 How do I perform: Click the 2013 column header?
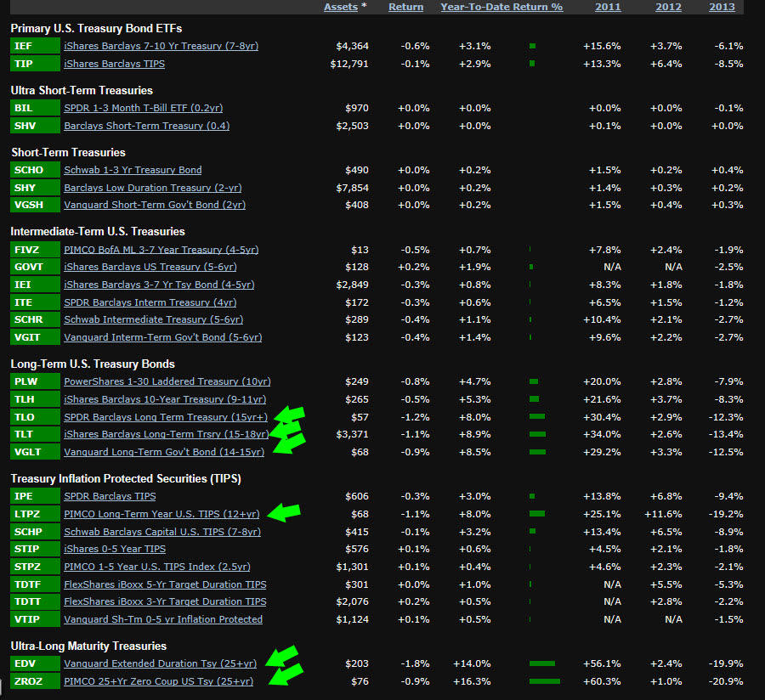722,7
